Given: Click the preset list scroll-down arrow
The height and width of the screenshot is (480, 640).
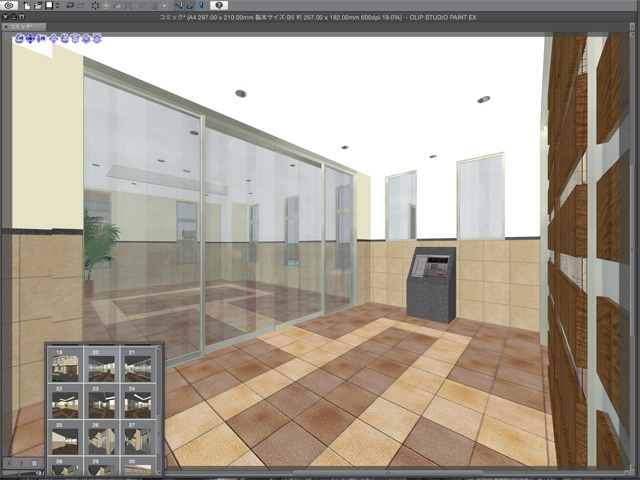Looking at the screenshot, I should [x=159, y=473].
